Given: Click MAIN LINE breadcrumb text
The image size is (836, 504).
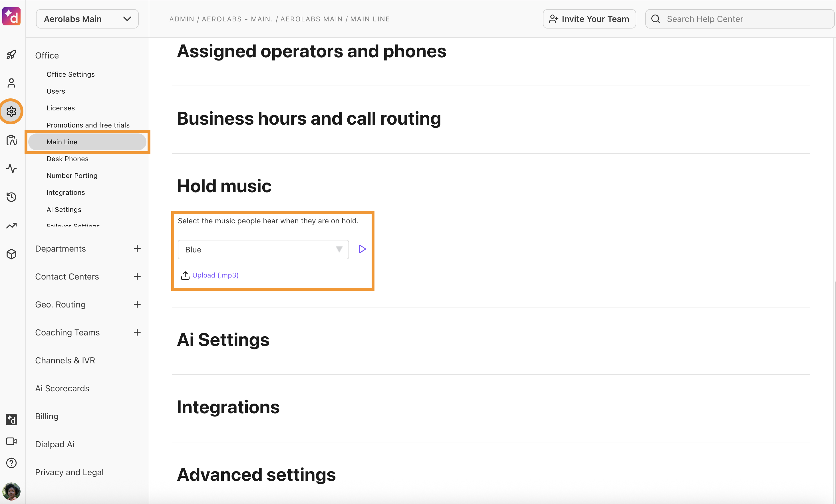Looking at the screenshot, I should pos(370,19).
